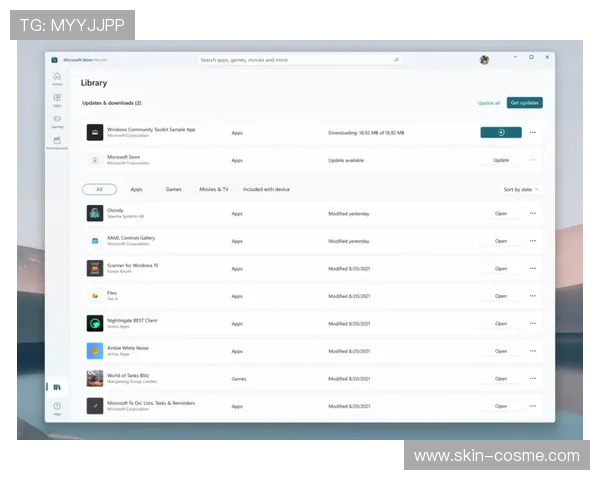The height and width of the screenshot is (480, 600).
Task: Click the Scanner for Windows 10 icon
Action: pyautogui.click(x=95, y=268)
